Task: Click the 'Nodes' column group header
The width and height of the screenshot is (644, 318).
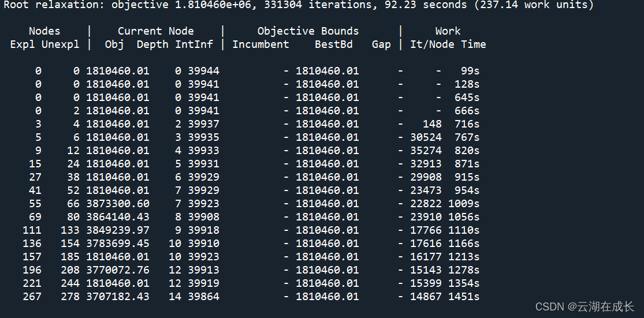Action: coord(44,31)
